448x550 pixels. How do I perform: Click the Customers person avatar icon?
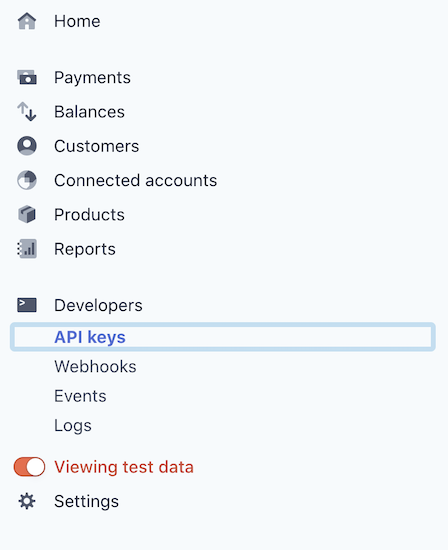pos(27,146)
